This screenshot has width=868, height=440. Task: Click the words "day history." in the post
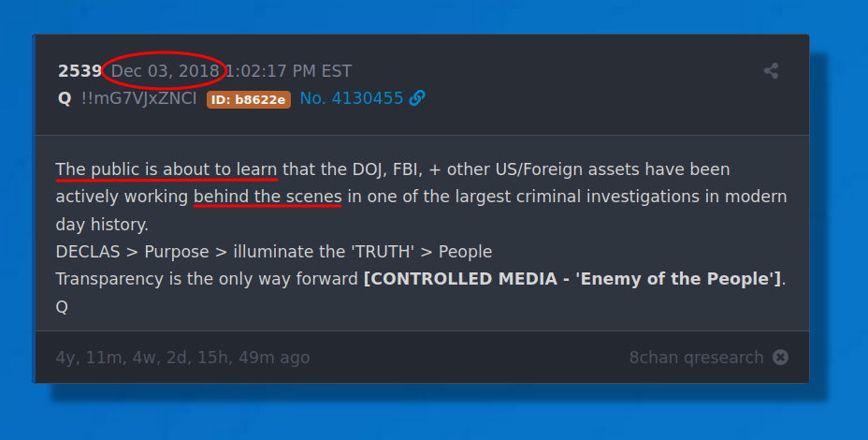[x=102, y=225]
